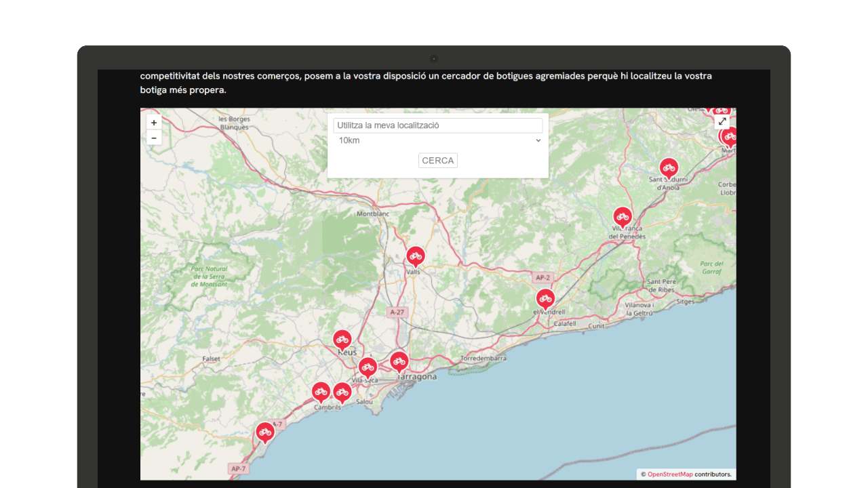
Task: Select the bike marker at Martorell edge
Action: pyautogui.click(x=729, y=137)
